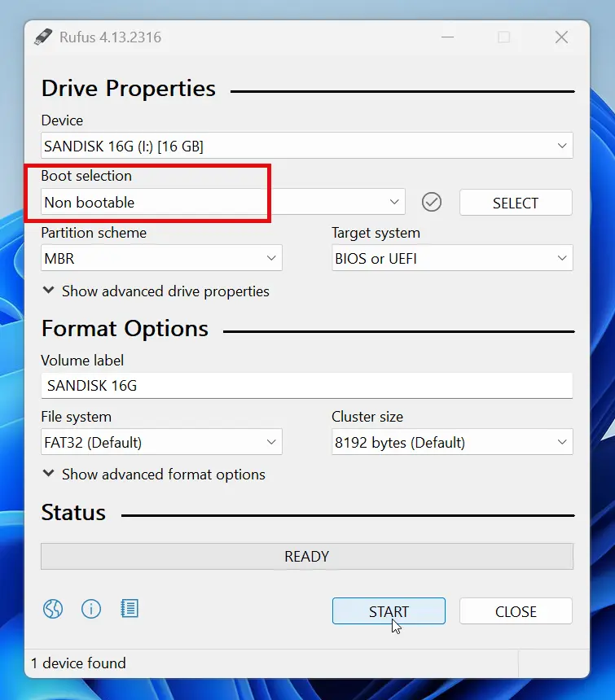Click the START button
This screenshot has height=700, width=615.
pos(389,611)
